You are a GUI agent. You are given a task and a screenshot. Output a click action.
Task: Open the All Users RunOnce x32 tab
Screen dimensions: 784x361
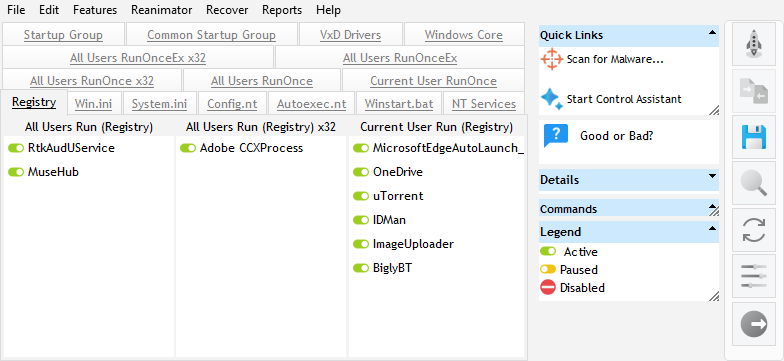point(92,81)
